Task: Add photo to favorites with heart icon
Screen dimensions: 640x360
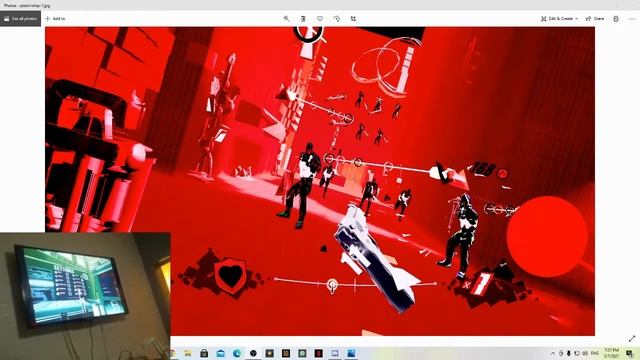Action: click(320, 19)
